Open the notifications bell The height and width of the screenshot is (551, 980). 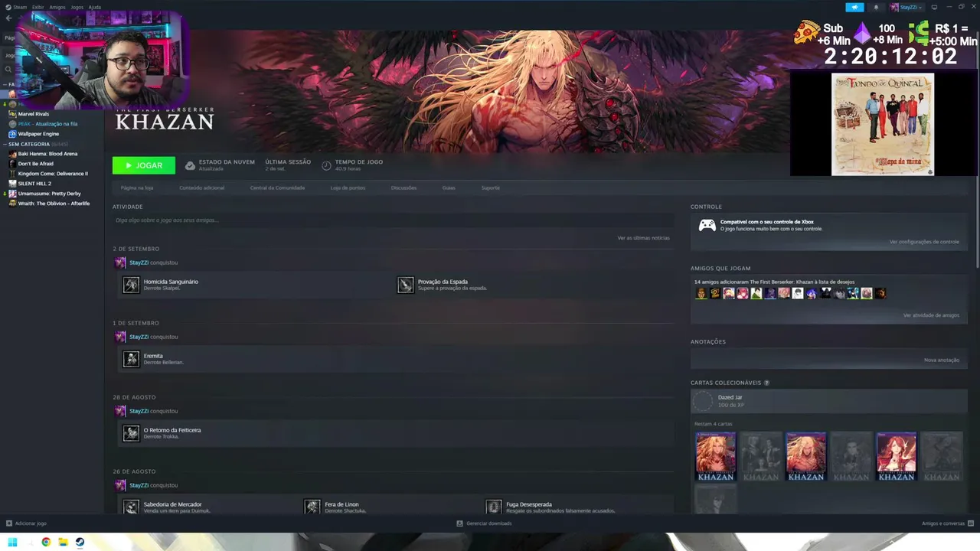[x=876, y=7]
